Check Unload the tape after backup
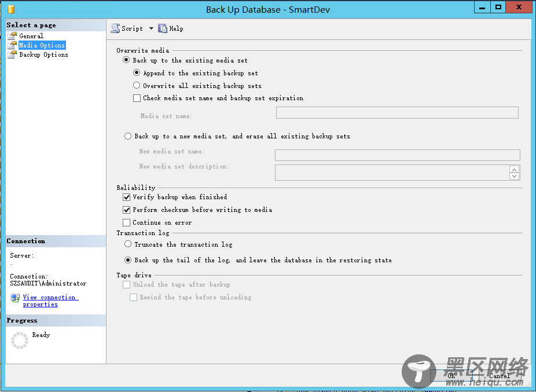This screenshot has height=392, width=536. 127,285
